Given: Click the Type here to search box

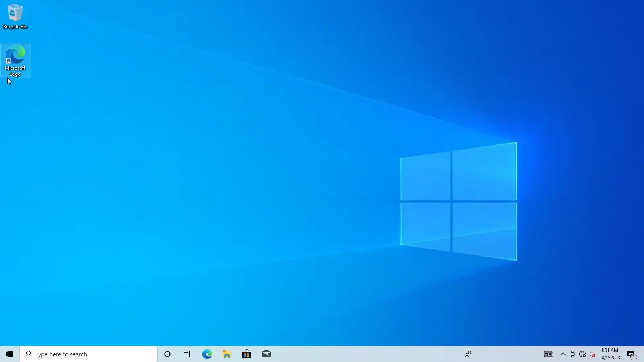Looking at the screenshot, I should pos(89,354).
